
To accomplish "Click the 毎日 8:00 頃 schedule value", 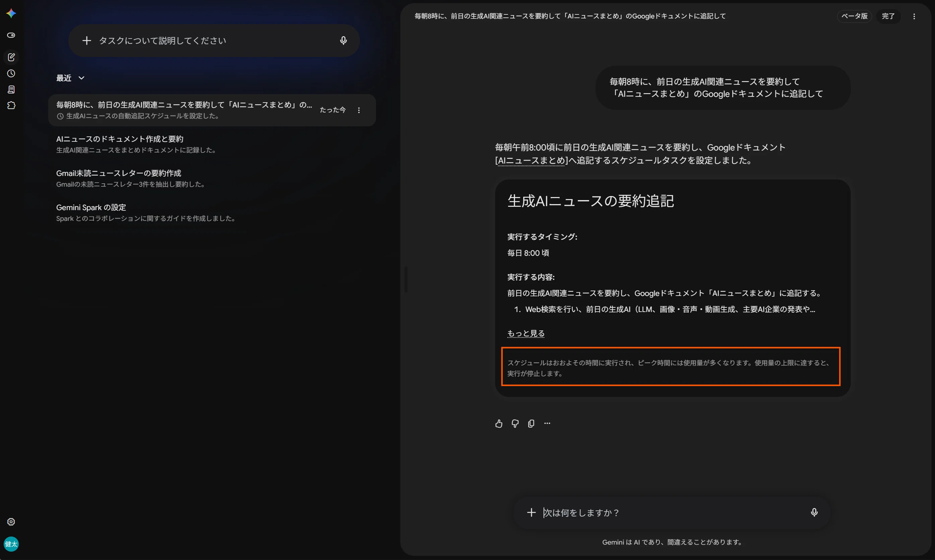I will pyautogui.click(x=528, y=253).
